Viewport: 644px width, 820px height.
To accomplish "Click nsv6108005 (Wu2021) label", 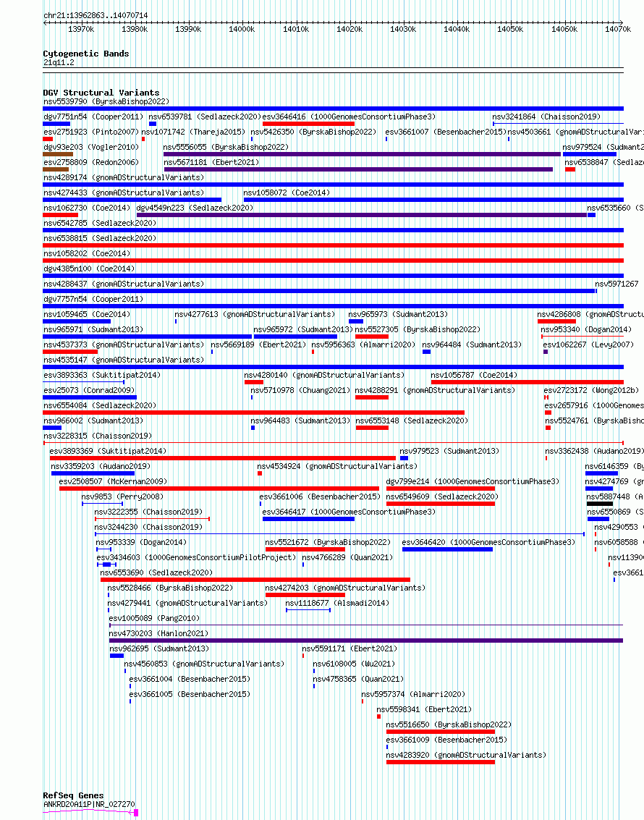I will 354,663.
